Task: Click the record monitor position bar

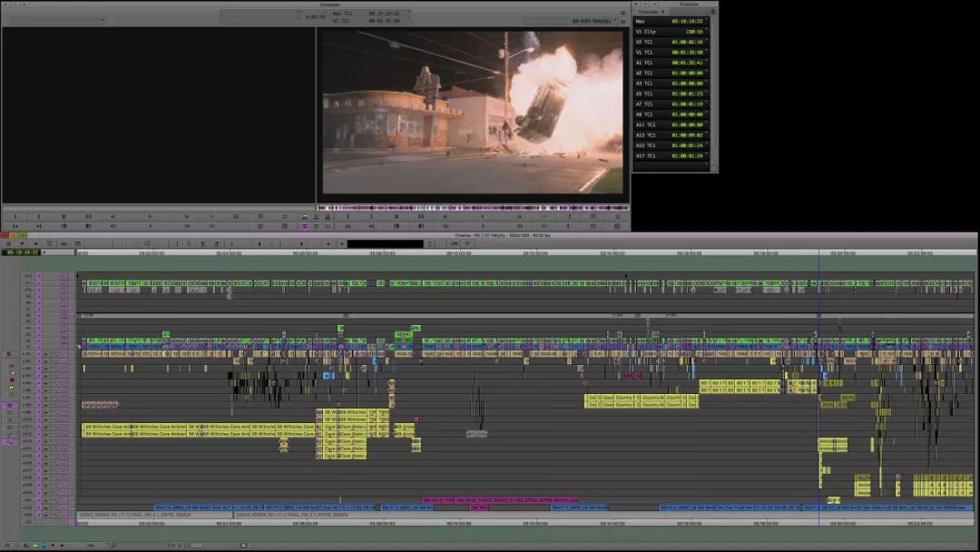Action: pyautogui.click(x=473, y=208)
